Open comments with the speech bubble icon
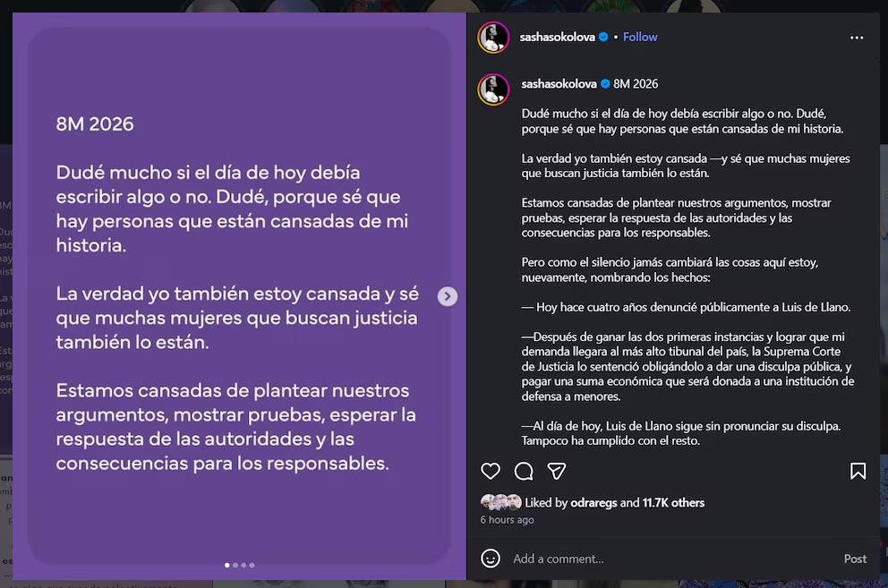This screenshot has width=888, height=588. [524, 471]
